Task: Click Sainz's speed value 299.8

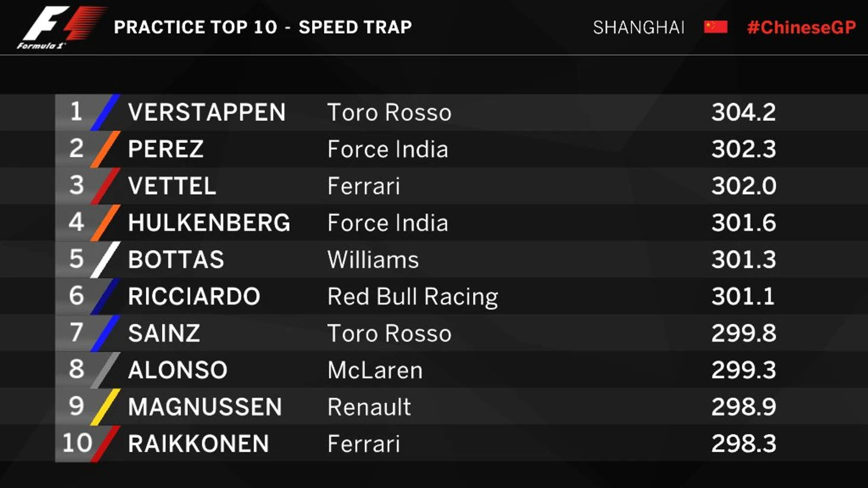Action: click(743, 333)
